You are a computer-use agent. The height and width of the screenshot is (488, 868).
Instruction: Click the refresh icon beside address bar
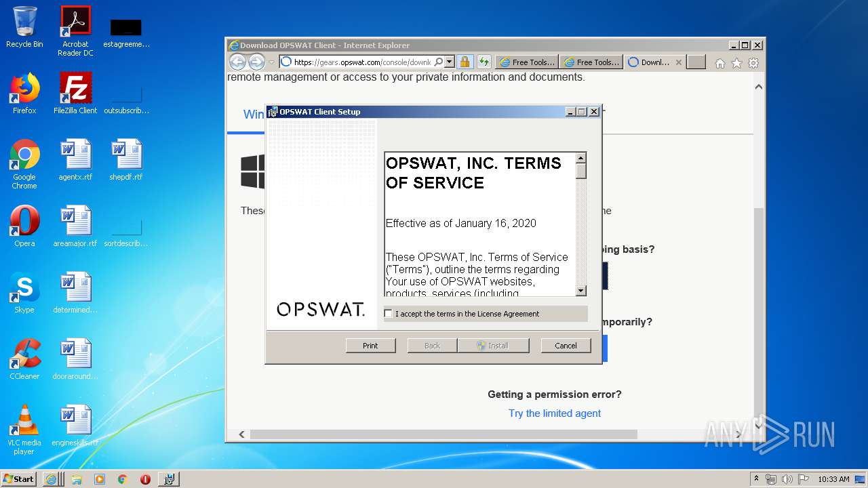(484, 62)
